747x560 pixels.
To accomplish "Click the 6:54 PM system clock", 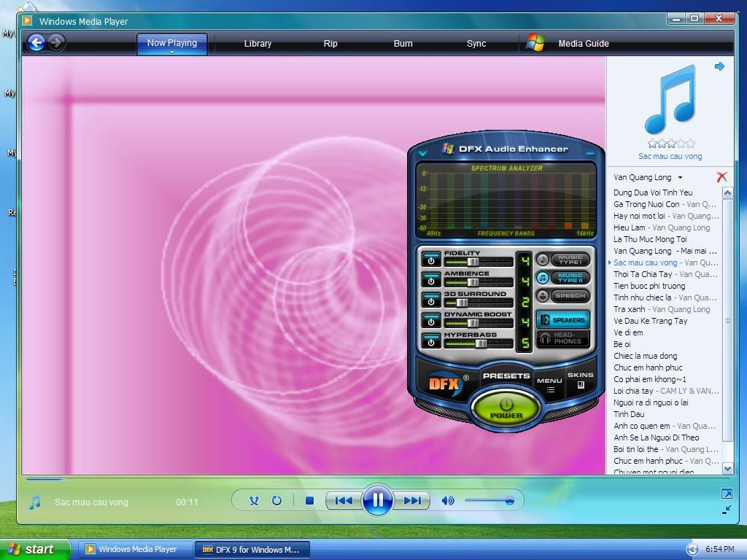I will click(x=720, y=550).
